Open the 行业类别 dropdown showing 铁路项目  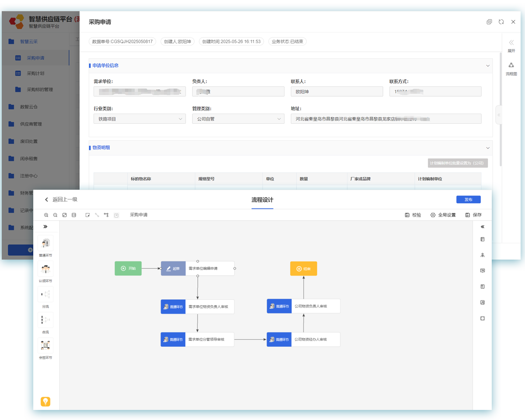(x=140, y=119)
